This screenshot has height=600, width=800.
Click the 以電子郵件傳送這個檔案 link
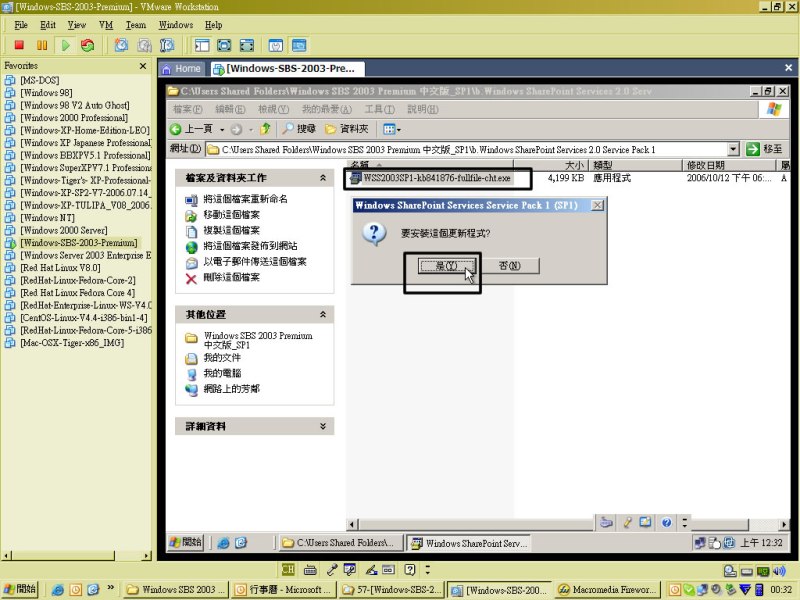(x=255, y=262)
